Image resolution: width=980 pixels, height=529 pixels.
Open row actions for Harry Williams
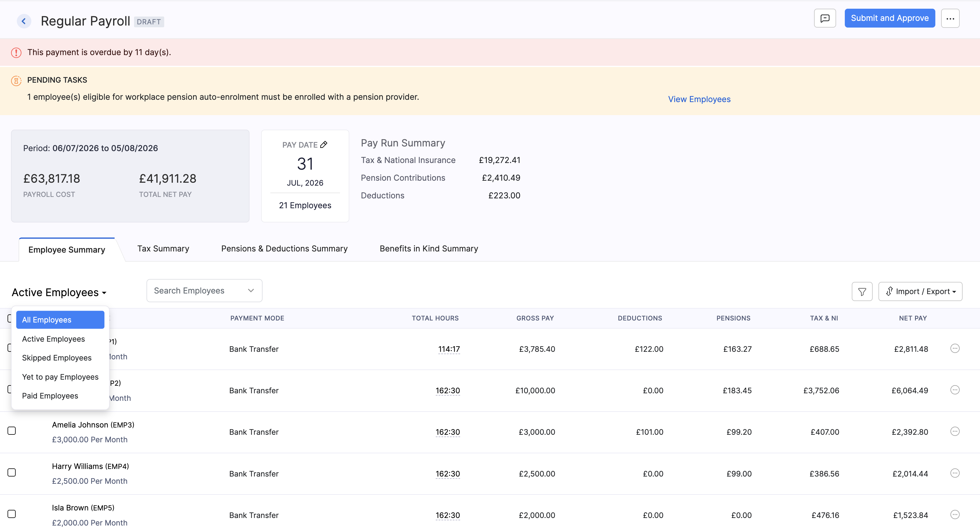tap(955, 473)
